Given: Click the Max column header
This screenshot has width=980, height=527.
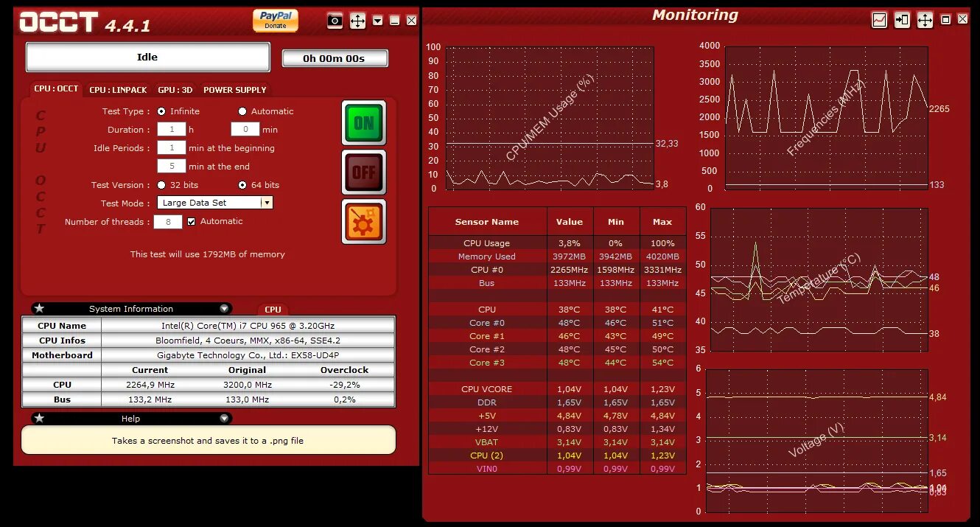Looking at the screenshot, I should point(662,222).
